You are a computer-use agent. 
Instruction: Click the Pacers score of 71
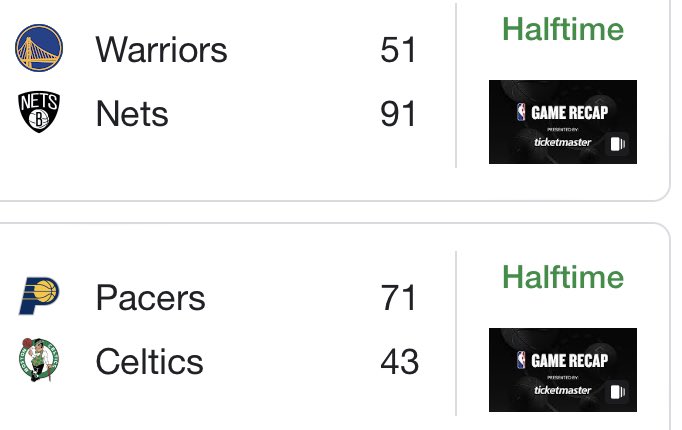pyautogui.click(x=398, y=297)
